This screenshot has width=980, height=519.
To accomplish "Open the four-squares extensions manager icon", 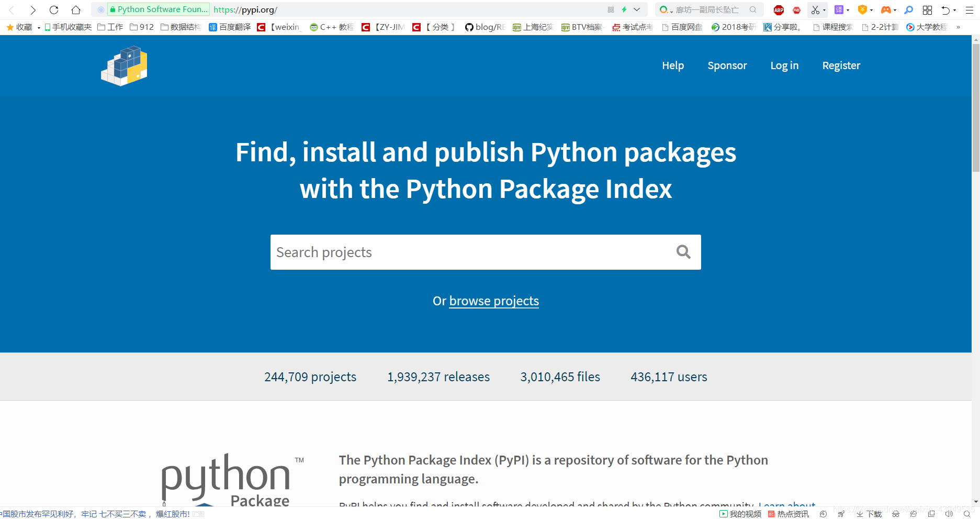I will (x=927, y=10).
